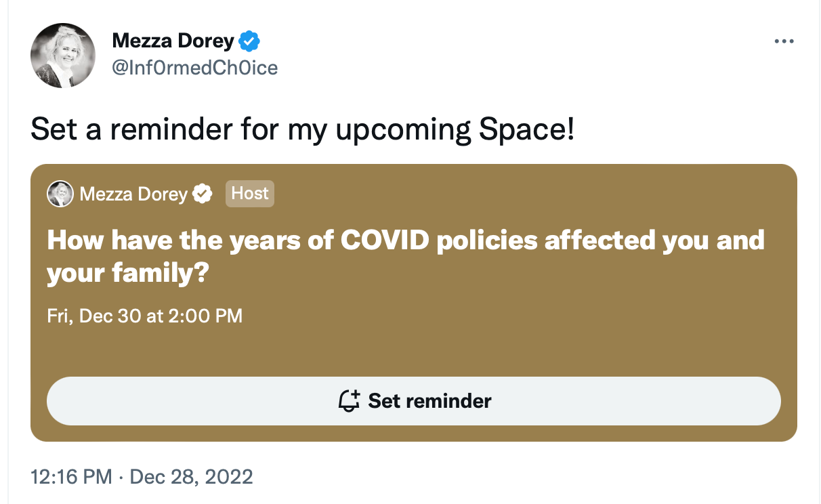The height and width of the screenshot is (504, 821).
Task: Click the tweet text about upcoming Space
Action: [x=301, y=129]
